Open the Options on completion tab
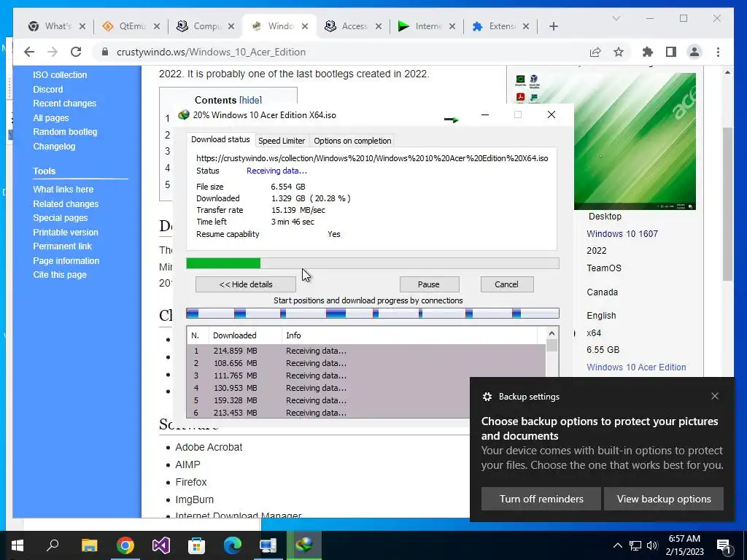Viewport: 747px width, 560px height. pos(352,141)
